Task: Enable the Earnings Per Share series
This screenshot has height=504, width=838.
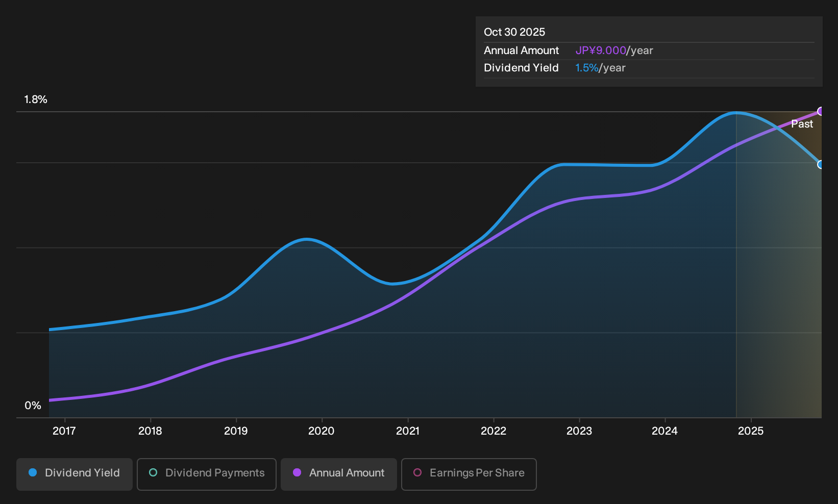Action: coord(469,474)
